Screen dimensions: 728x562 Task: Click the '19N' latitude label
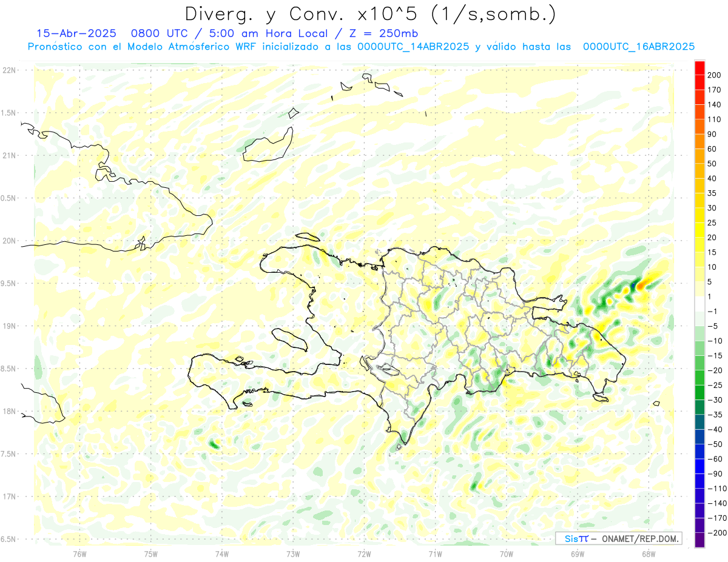8,326
